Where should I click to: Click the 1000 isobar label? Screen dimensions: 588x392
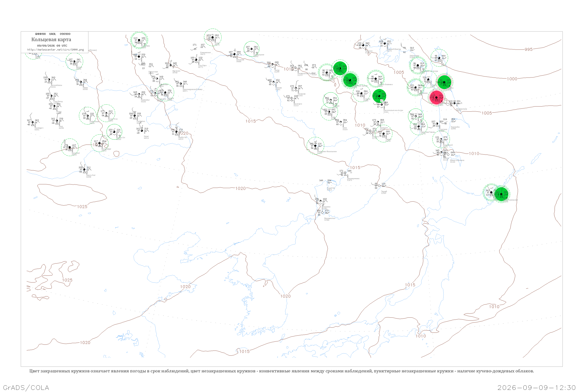(512, 79)
